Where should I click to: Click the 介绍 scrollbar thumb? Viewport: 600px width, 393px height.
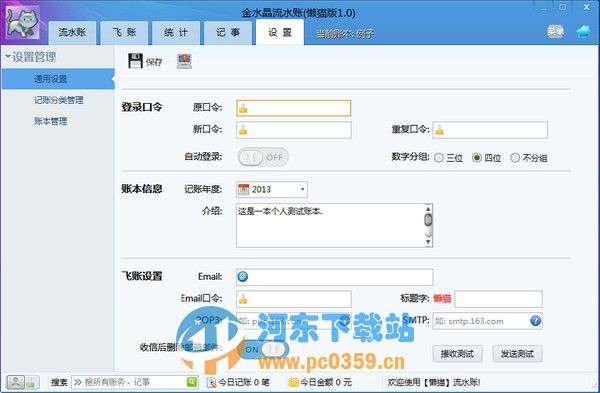(x=428, y=220)
